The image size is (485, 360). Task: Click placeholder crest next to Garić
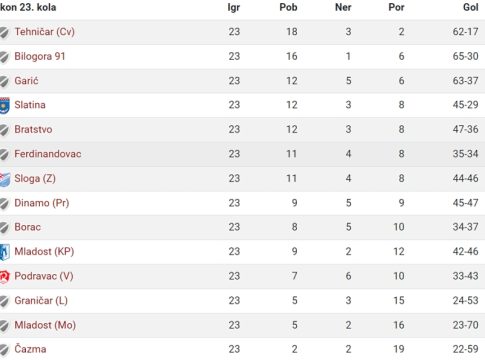click(x=4, y=81)
